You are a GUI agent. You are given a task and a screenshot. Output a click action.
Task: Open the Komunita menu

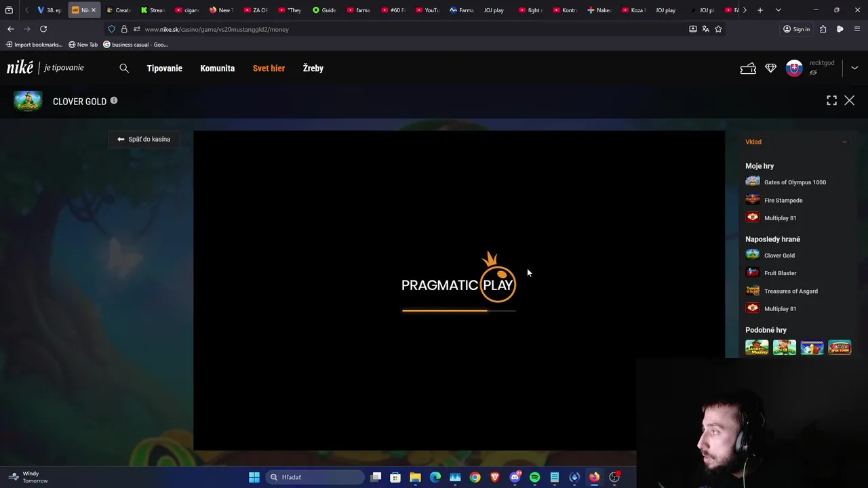click(x=218, y=68)
